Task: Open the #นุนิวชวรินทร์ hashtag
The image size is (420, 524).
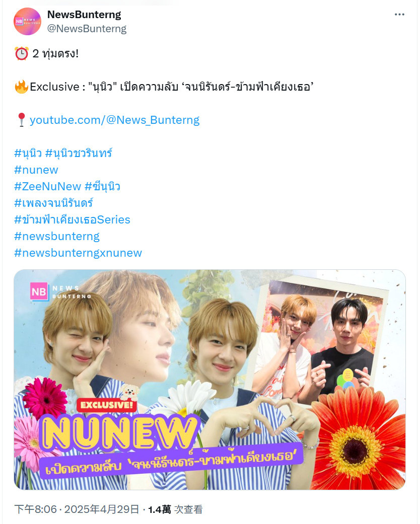Action: [79, 153]
